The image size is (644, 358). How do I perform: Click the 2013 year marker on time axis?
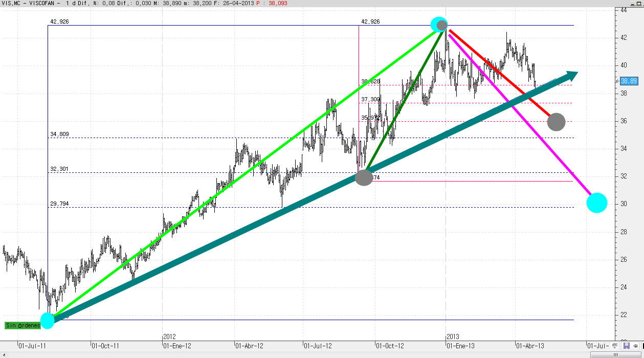point(453,337)
